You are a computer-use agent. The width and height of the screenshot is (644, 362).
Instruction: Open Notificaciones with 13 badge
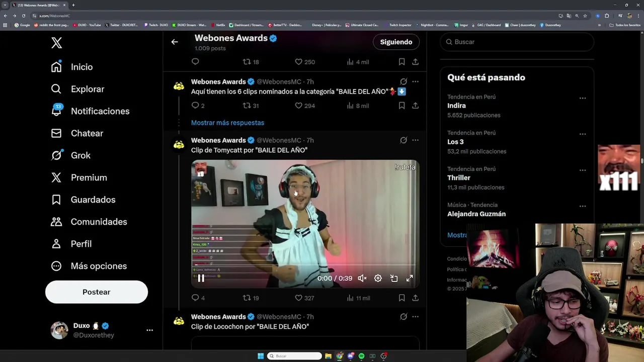tap(90, 111)
